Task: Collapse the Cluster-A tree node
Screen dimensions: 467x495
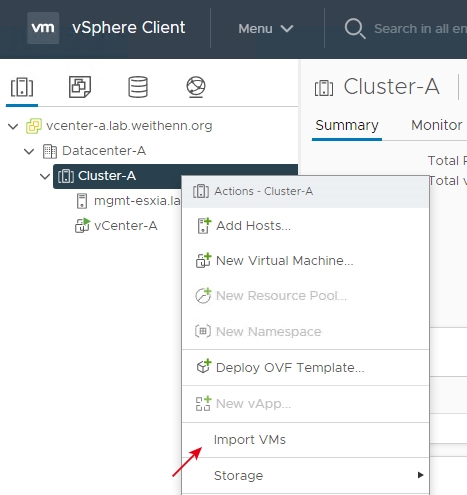Action: pos(45,176)
